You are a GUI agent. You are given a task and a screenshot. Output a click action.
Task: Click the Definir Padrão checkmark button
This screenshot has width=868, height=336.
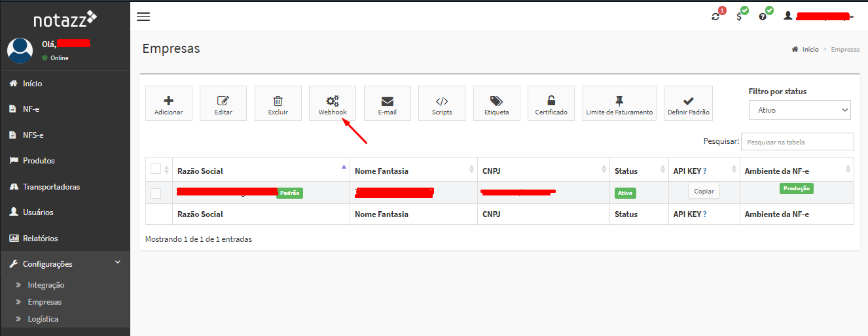(688, 103)
